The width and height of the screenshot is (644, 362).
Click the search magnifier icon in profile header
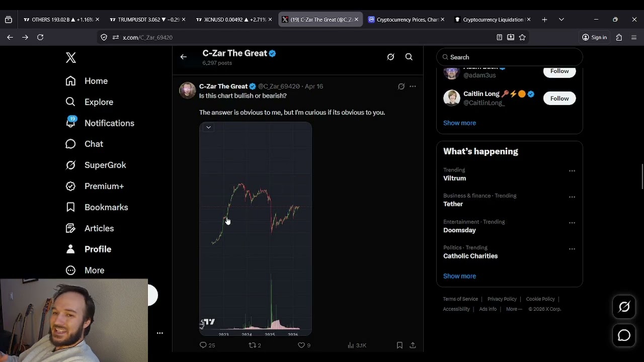[x=409, y=57]
